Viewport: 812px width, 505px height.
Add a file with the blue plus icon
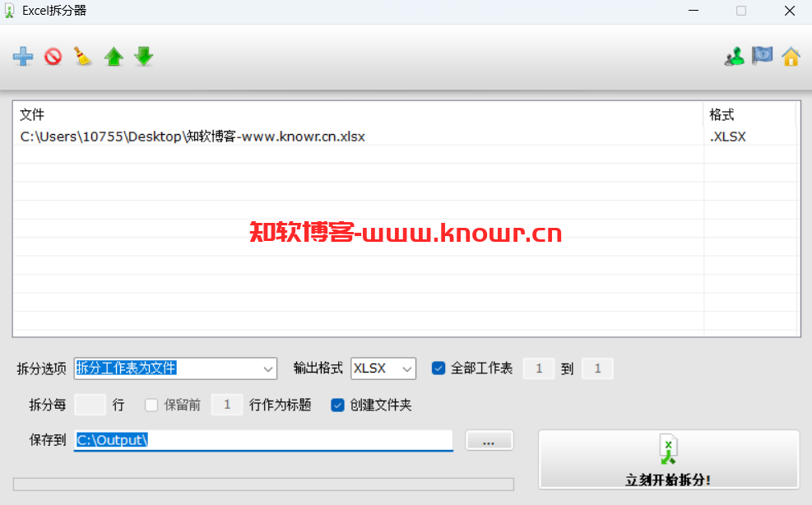[x=23, y=57]
